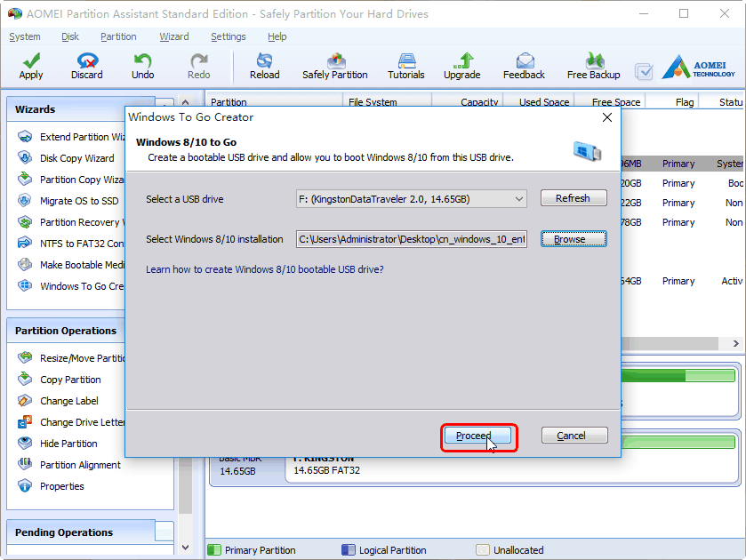Open Windows To Go Creator in the sidebar

(x=71, y=286)
